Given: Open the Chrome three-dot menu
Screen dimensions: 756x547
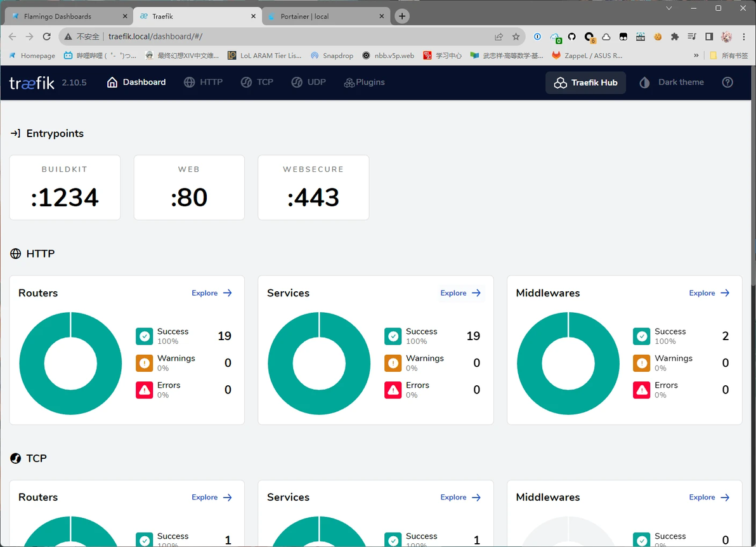Looking at the screenshot, I should tap(744, 37).
